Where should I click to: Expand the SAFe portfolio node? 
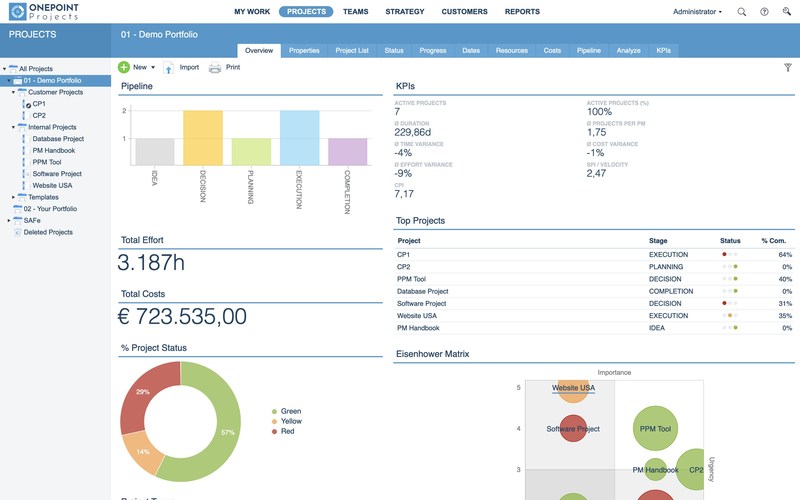[8, 220]
